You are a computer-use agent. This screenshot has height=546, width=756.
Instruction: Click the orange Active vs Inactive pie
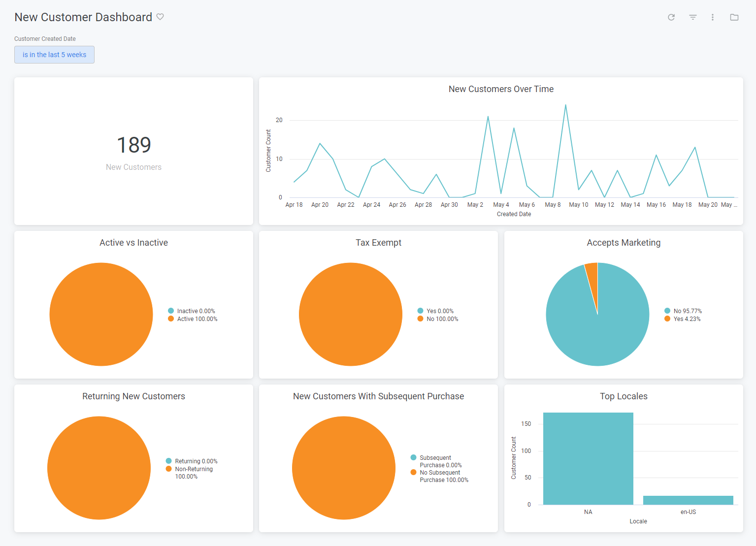coord(101,314)
